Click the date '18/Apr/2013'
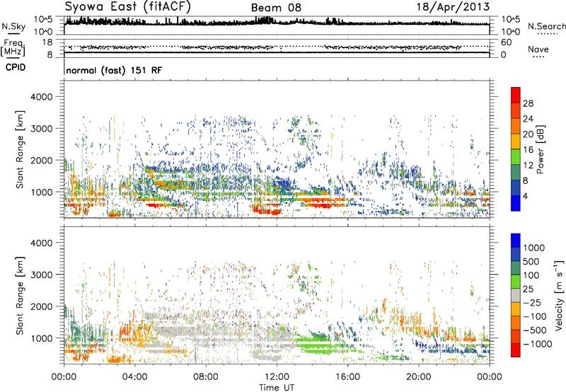The height and width of the screenshot is (392, 566). 454,7
